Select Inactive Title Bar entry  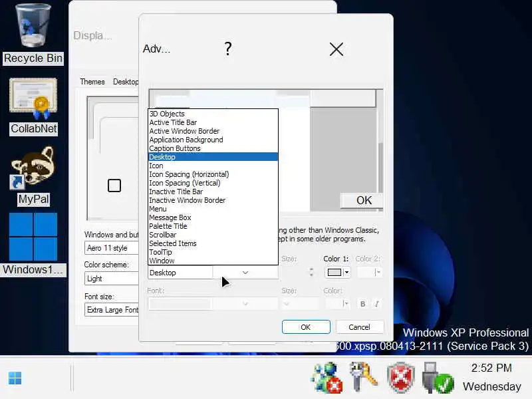point(213,192)
